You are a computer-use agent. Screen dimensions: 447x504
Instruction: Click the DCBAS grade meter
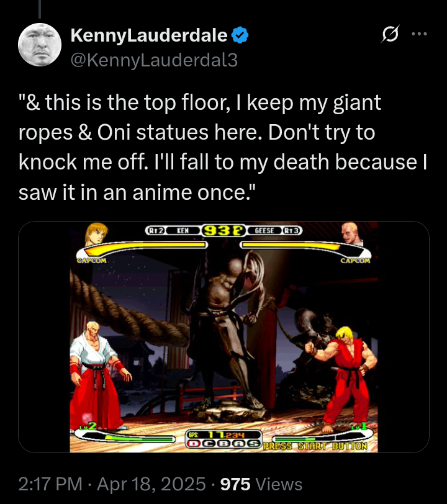pyautogui.click(x=224, y=444)
